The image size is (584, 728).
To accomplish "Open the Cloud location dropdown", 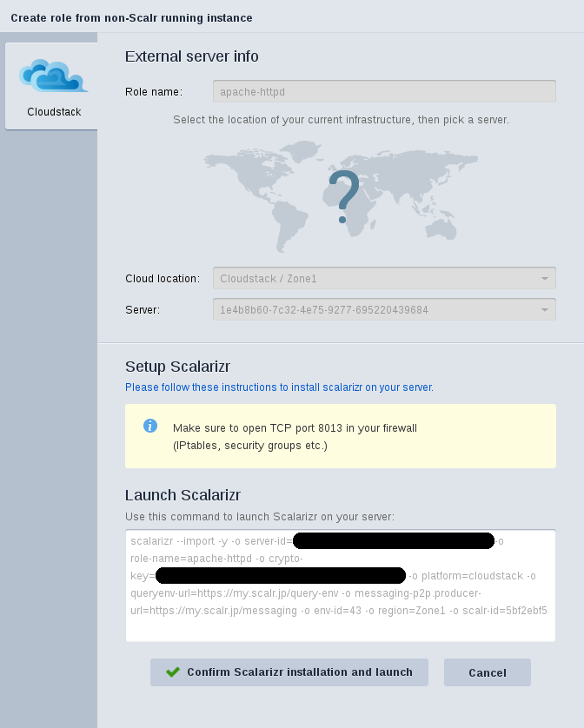I will tap(384, 279).
